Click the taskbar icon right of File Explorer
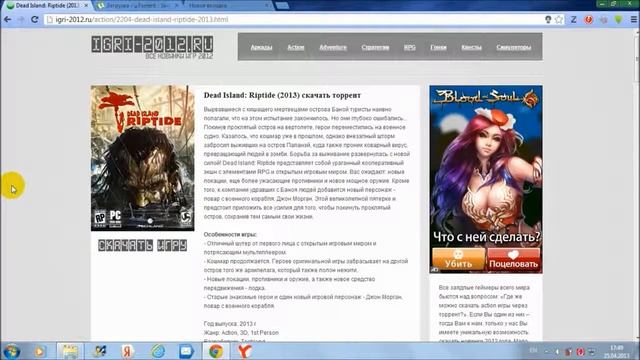This screenshot has width=640, height=360. [99, 351]
